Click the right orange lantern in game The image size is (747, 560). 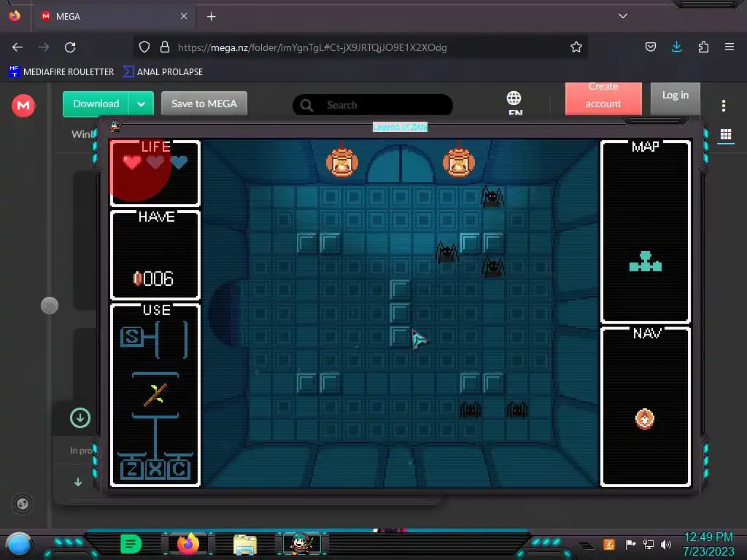tap(459, 163)
